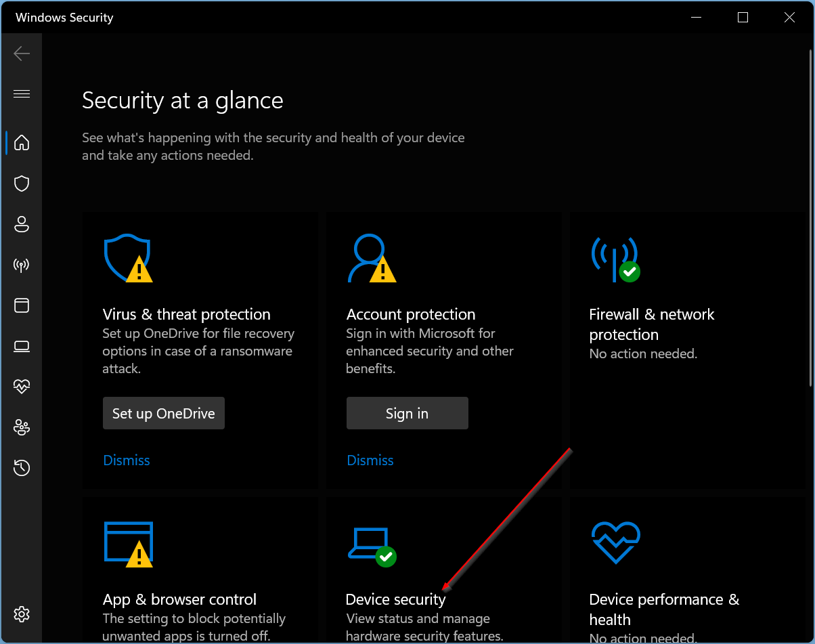Open the hamburger navigation menu
The image size is (815, 644).
pos(22,93)
